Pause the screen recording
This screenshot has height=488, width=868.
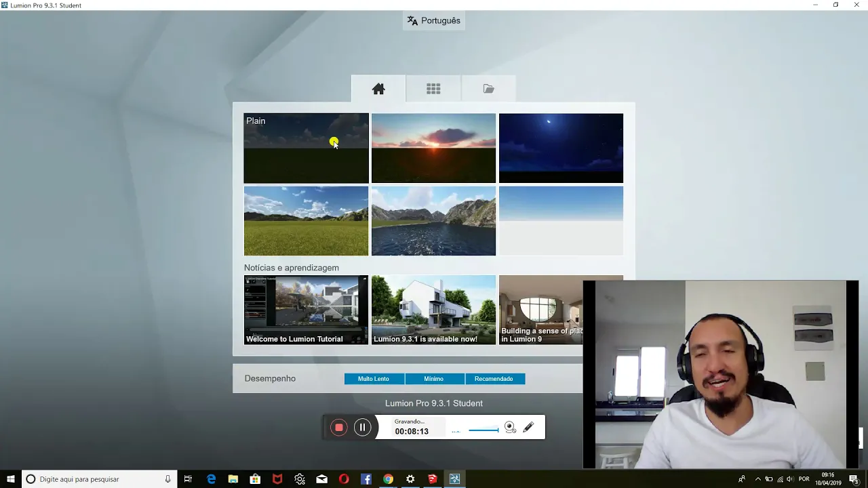362,428
